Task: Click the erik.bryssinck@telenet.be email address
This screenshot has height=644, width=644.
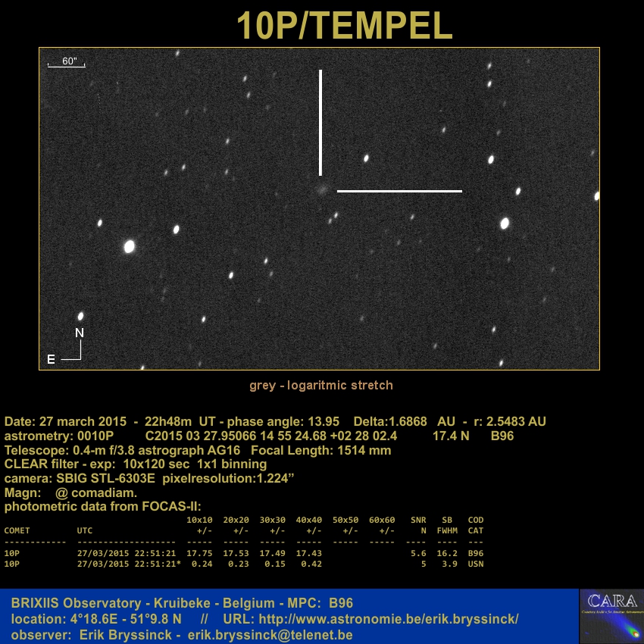Action: [270, 635]
